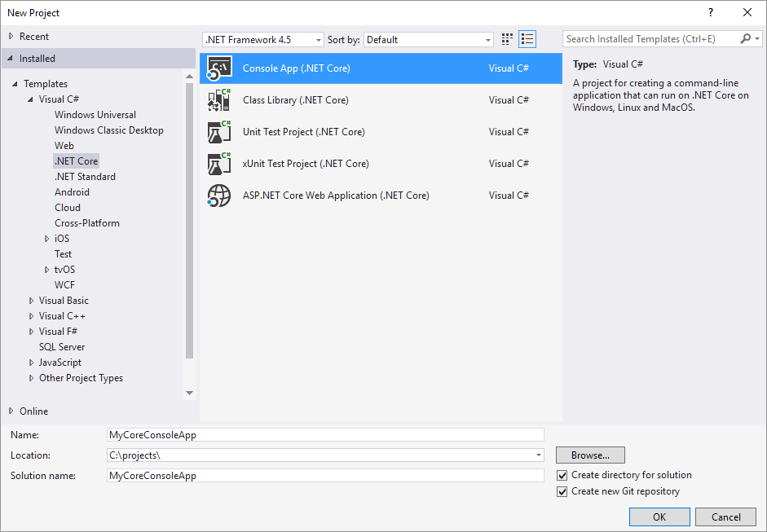Disable Create new Git repository
The height and width of the screenshot is (532, 767).
click(562, 491)
